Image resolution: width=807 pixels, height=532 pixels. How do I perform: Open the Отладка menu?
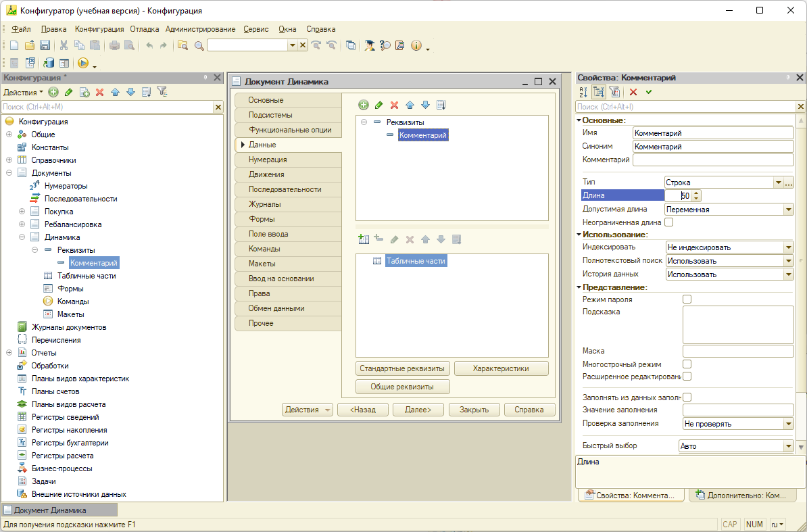coord(144,29)
